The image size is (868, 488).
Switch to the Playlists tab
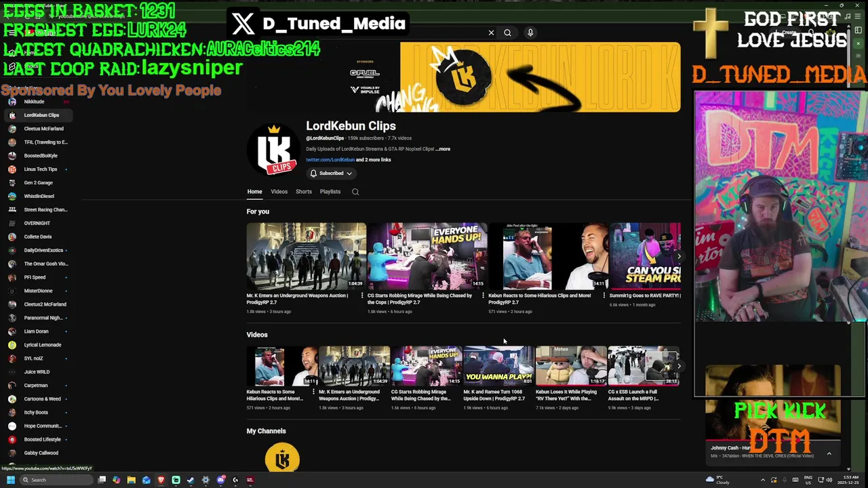click(x=330, y=192)
